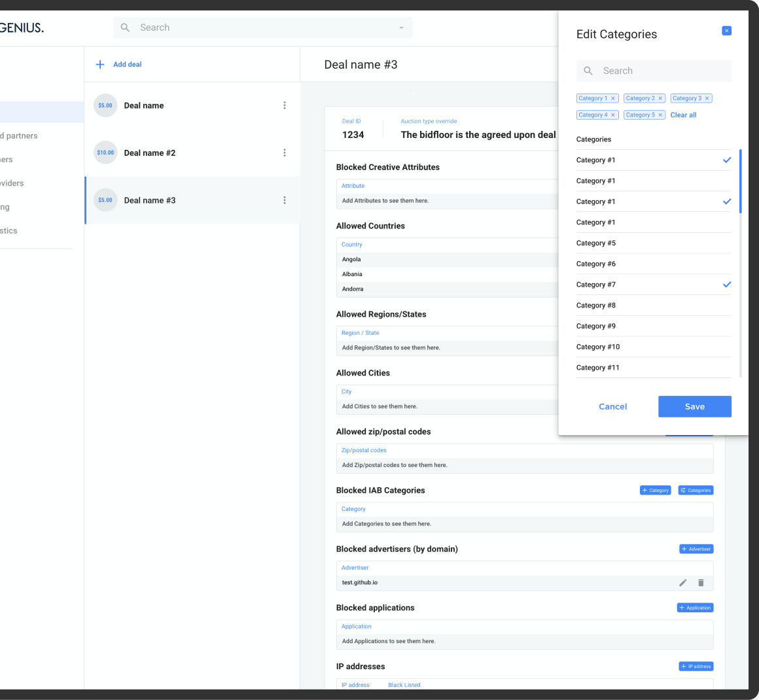Click the Black Listed column header
759x700 pixels.
tap(404, 685)
